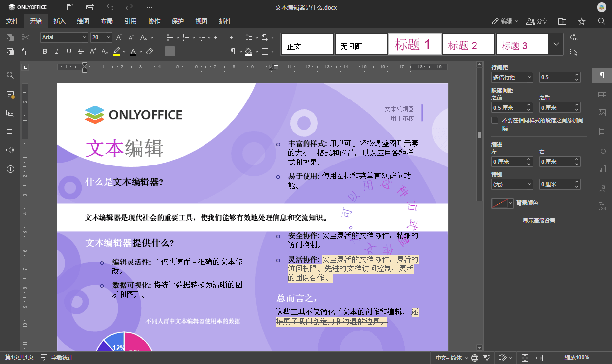Enable the '不要在相同样式的段落之间添加间隔' checkbox
The image size is (612, 364).
point(495,120)
